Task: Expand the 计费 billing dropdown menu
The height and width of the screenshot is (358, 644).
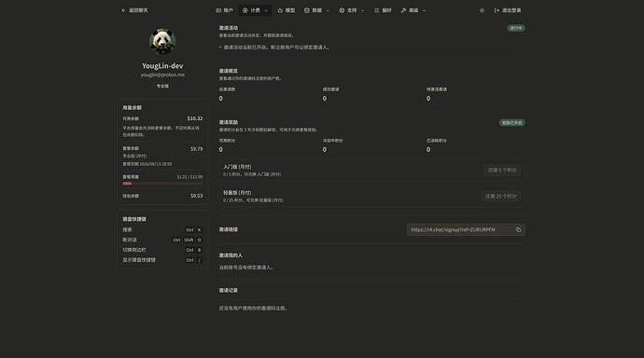Action: tap(255, 10)
